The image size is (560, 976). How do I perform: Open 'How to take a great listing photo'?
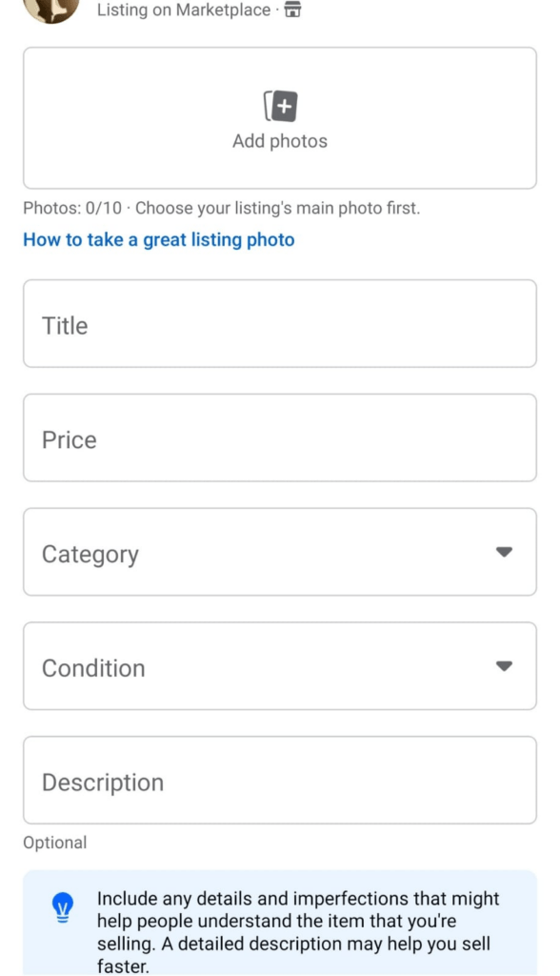159,239
